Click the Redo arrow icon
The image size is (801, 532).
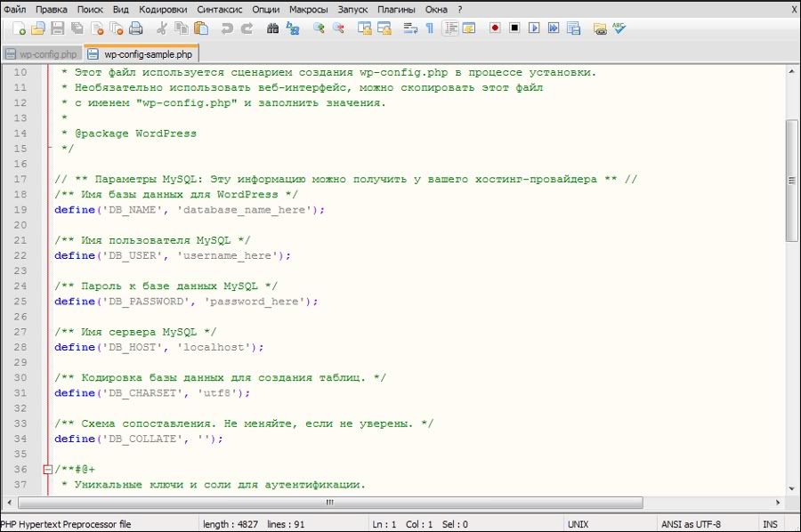pyautogui.click(x=247, y=28)
